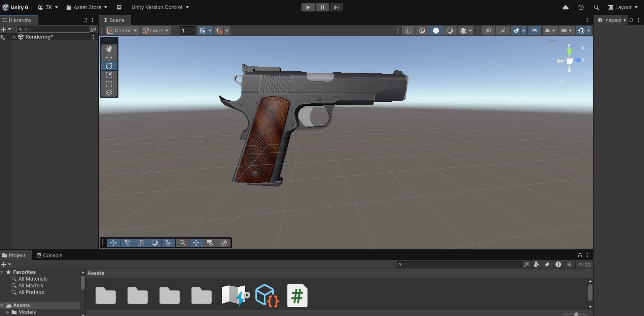Select the Scale tool

109,75
